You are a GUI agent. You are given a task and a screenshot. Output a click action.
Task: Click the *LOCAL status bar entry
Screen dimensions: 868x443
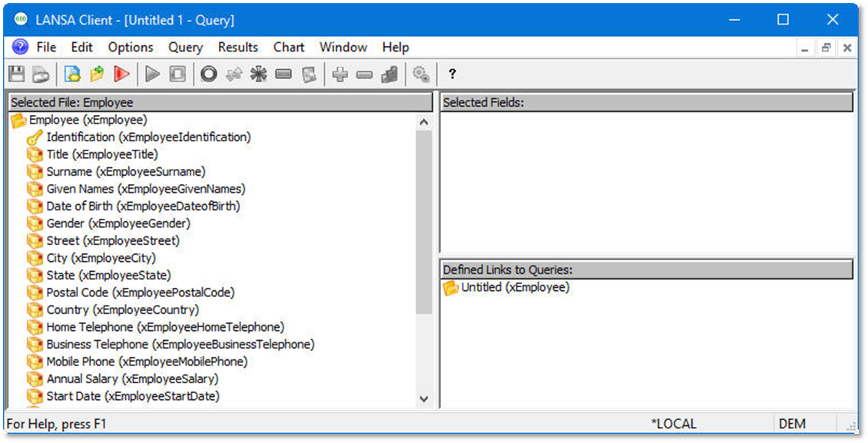pyautogui.click(x=674, y=425)
